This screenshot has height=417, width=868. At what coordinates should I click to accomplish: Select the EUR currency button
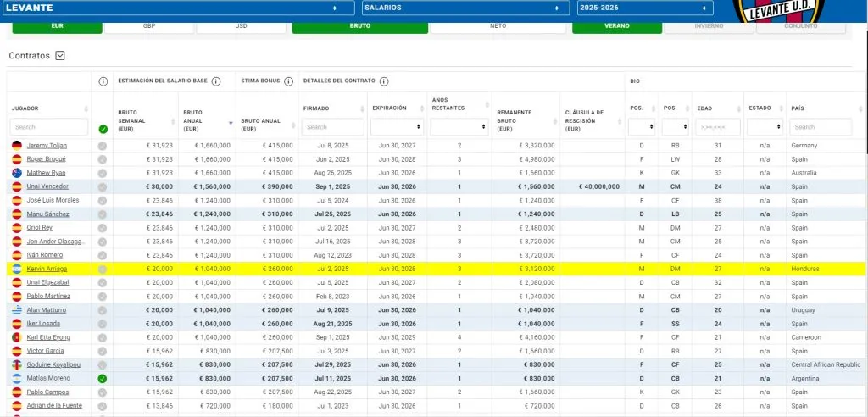[57, 26]
